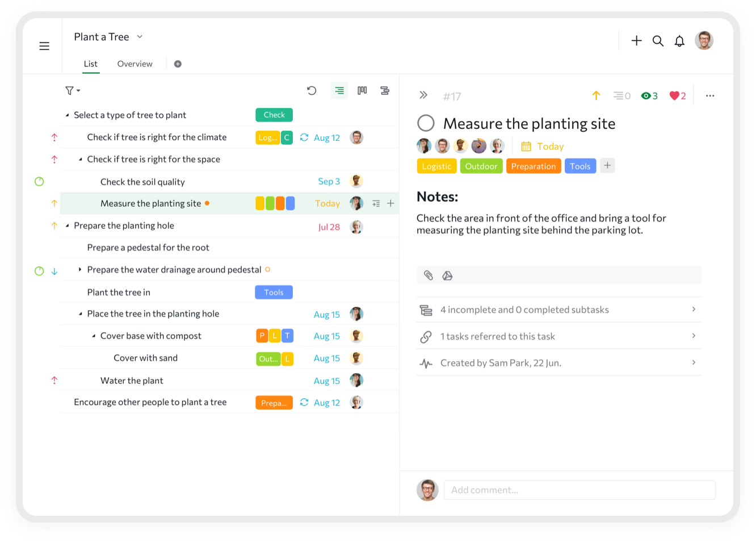Toggle the watchers eye icon
The height and width of the screenshot is (543, 756).
(x=646, y=96)
